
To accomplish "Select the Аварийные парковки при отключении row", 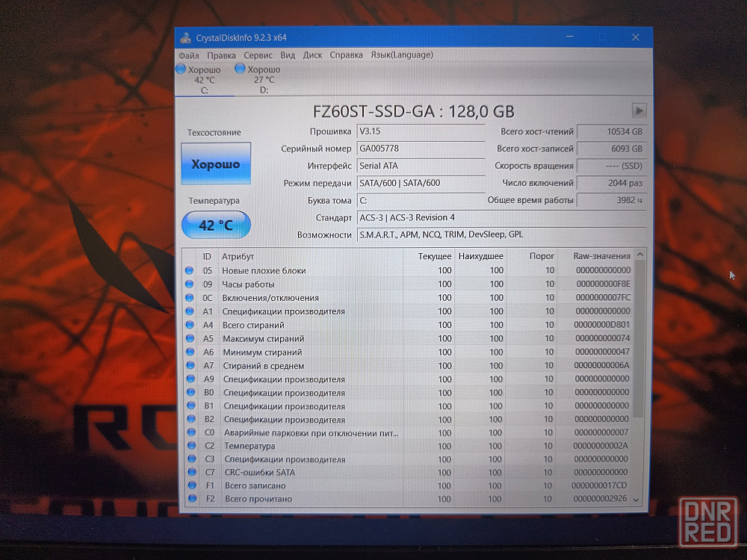I will coord(410,432).
